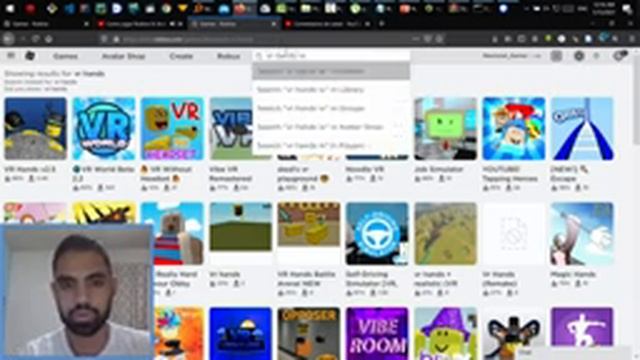Image resolution: width=640 pixels, height=360 pixels.
Task: Open VR World Beta game thumbnail
Action: tap(104, 129)
